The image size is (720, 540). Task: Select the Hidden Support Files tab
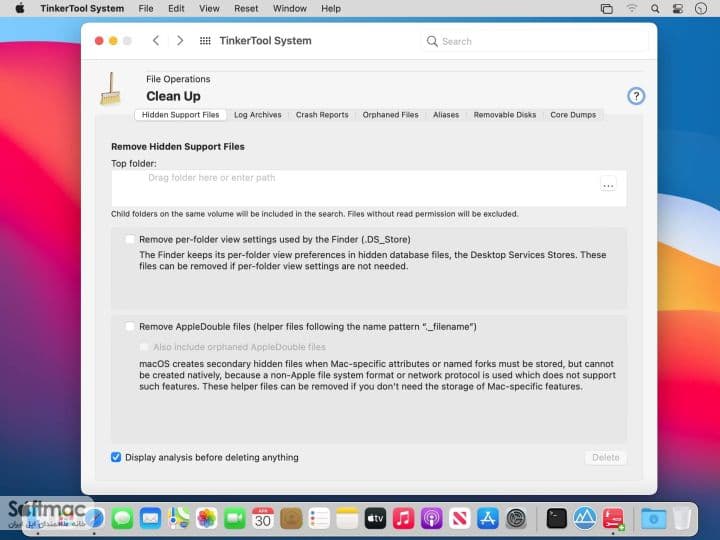click(180, 115)
